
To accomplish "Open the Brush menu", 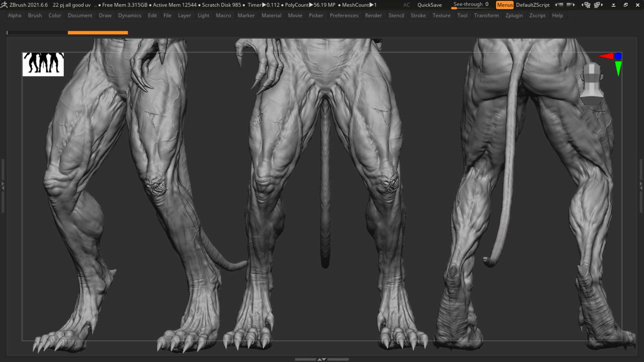I will 35,15.
